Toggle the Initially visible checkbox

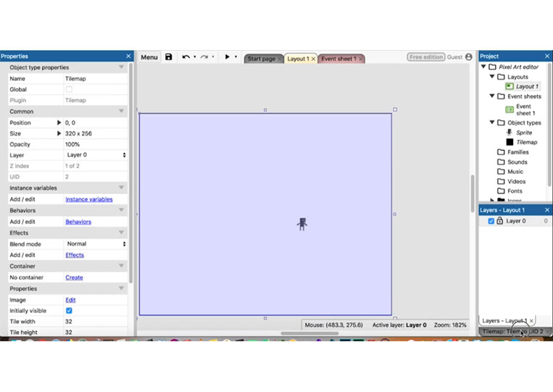point(69,311)
